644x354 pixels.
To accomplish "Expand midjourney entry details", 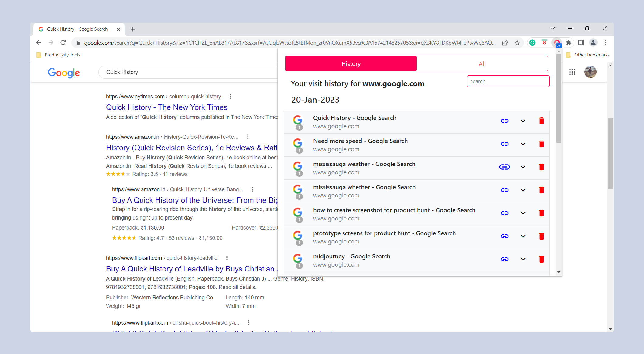I will tap(523, 259).
